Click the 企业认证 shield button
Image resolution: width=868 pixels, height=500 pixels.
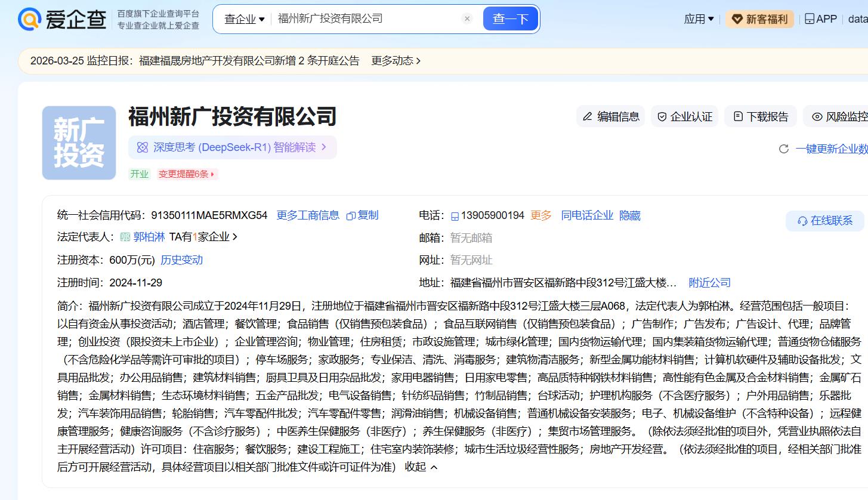coord(685,116)
